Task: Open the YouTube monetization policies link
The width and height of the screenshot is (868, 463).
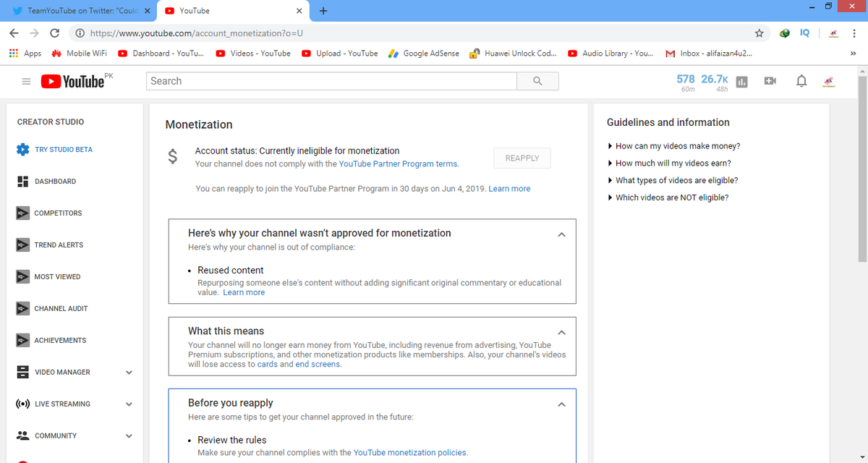Action: point(409,452)
